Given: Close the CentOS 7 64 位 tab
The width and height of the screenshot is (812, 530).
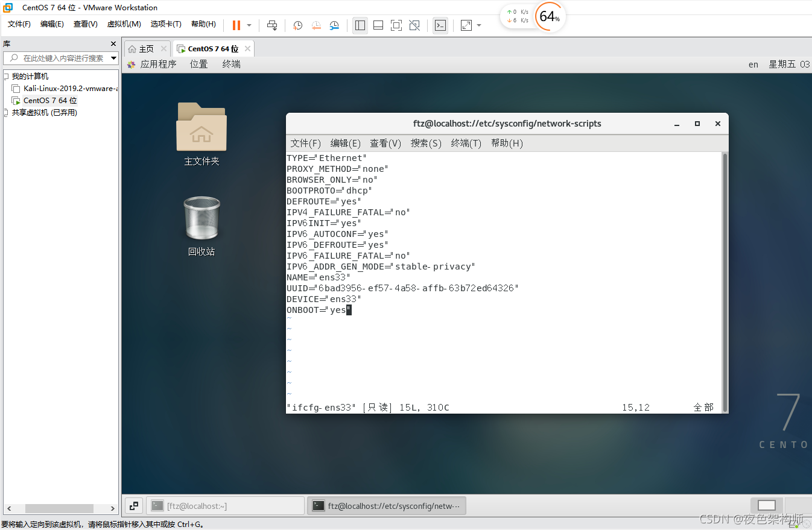Looking at the screenshot, I should (x=247, y=49).
